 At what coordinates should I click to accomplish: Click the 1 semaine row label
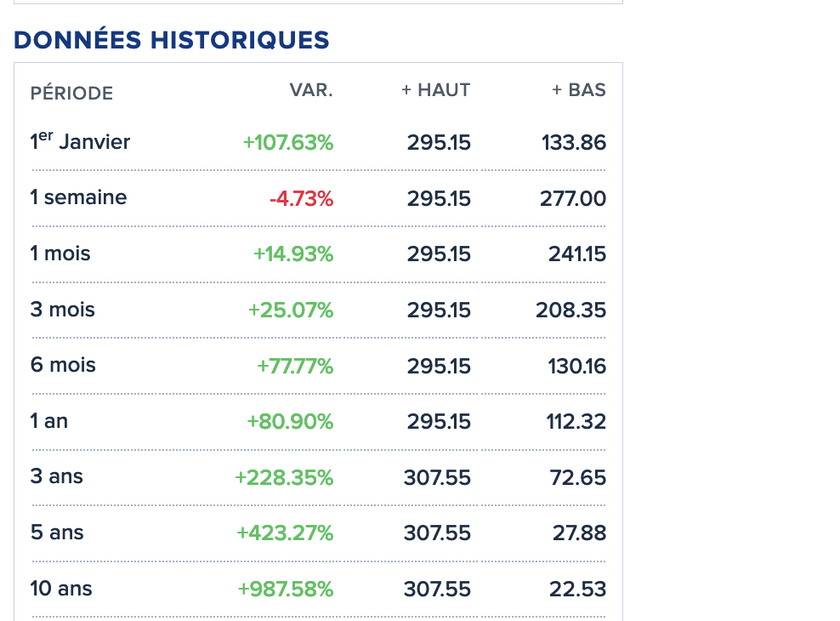tap(78, 197)
